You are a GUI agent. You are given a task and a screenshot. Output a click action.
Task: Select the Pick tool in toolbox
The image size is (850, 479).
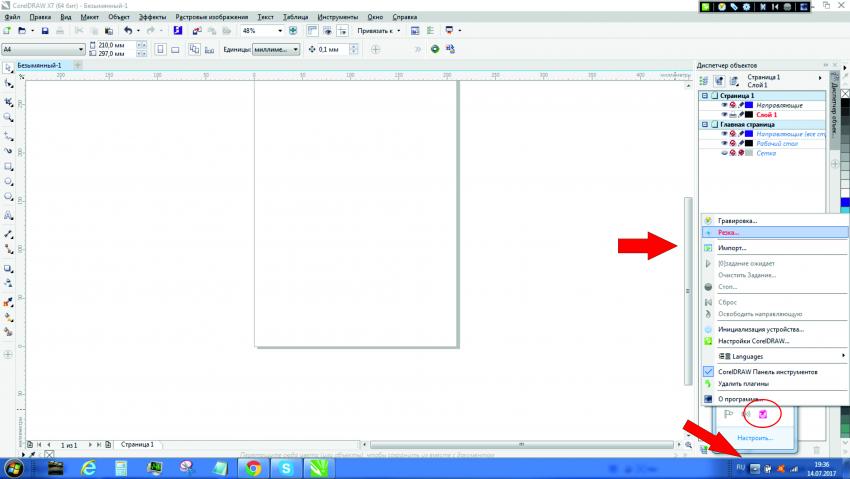coord(8,68)
